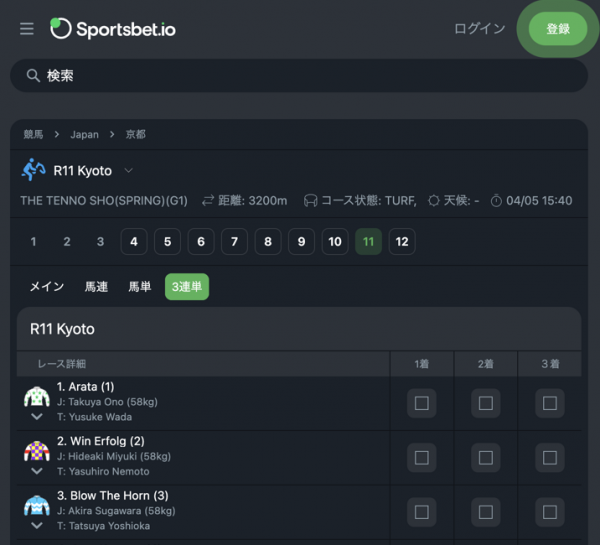The width and height of the screenshot is (600, 545).
Task: Click the green 登録 register button
Action: pos(558,29)
